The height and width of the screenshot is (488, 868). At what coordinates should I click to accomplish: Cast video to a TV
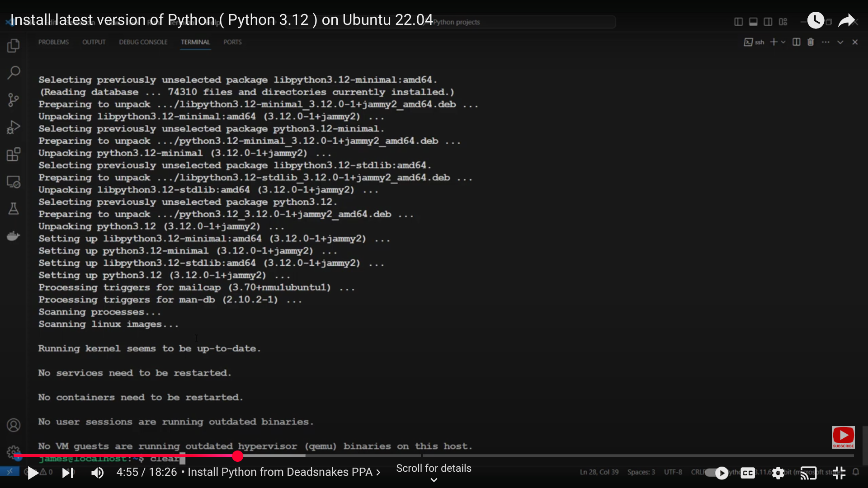tap(808, 473)
